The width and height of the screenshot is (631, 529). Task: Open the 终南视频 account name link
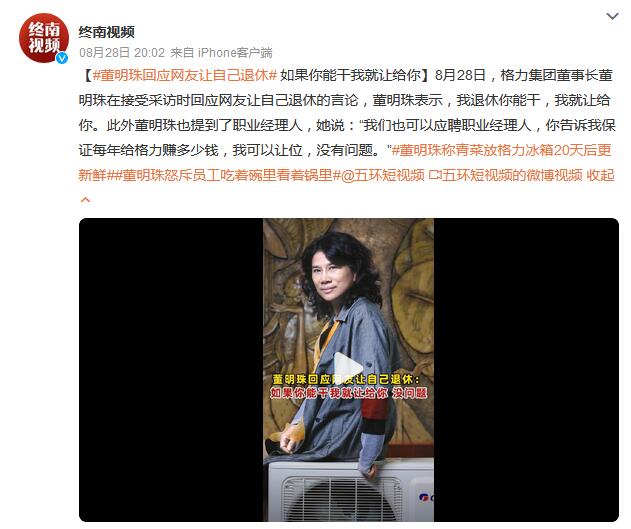click(x=106, y=32)
